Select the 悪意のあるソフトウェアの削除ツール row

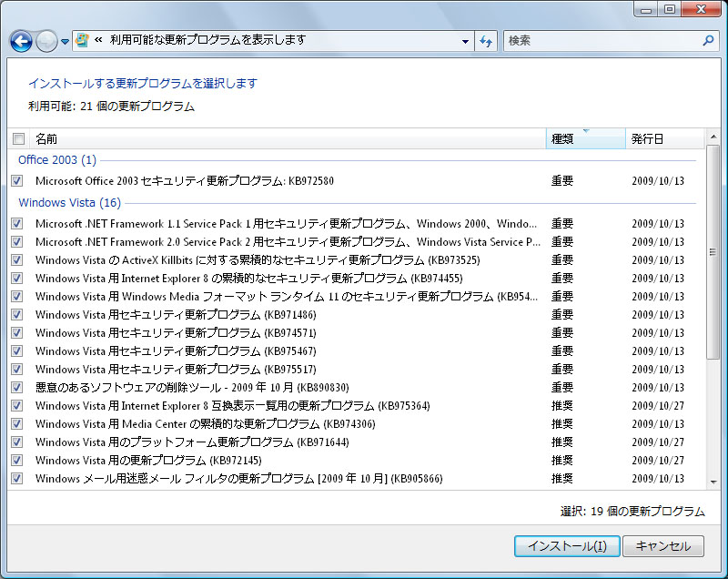point(357,387)
